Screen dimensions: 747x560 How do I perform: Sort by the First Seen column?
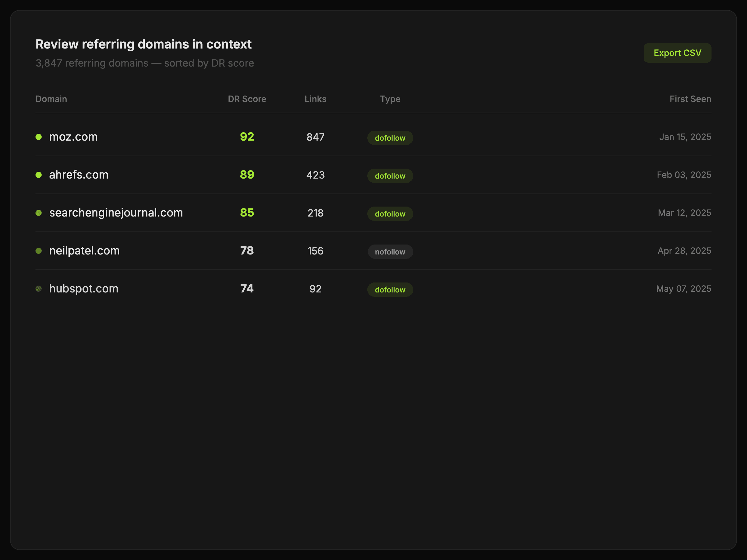[x=690, y=99]
